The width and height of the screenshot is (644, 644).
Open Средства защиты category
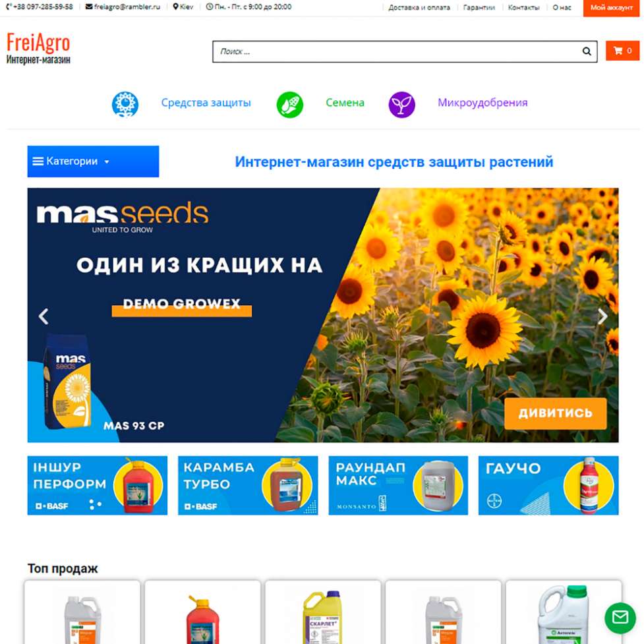point(206,103)
